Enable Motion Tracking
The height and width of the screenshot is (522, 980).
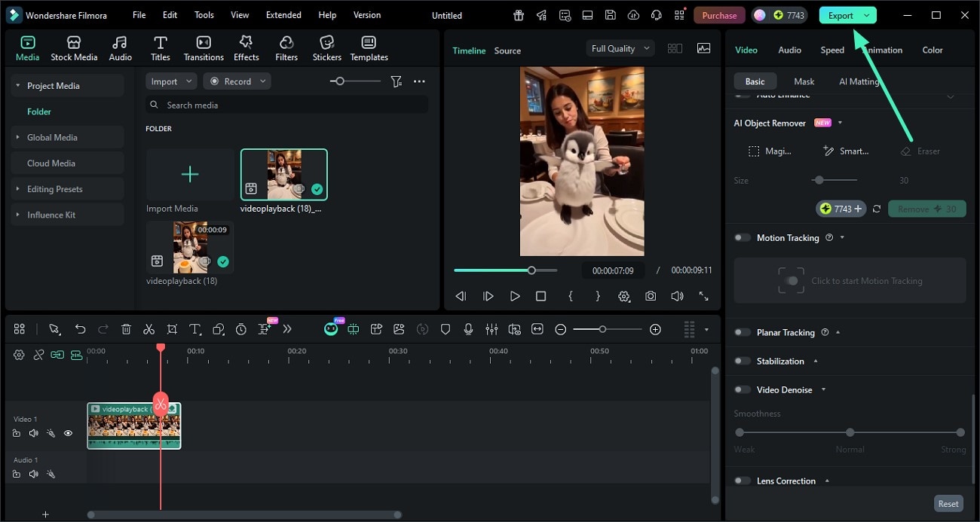pyautogui.click(x=741, y=237)
